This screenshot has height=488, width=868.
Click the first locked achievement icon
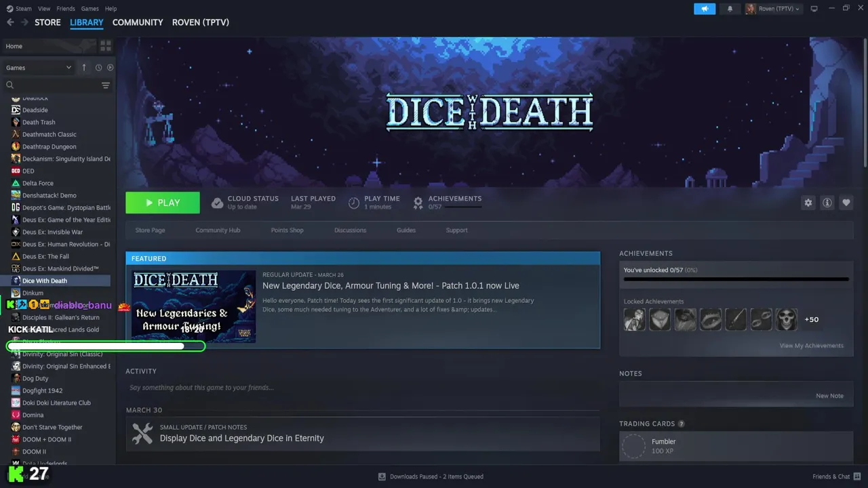tap(635, 319)
